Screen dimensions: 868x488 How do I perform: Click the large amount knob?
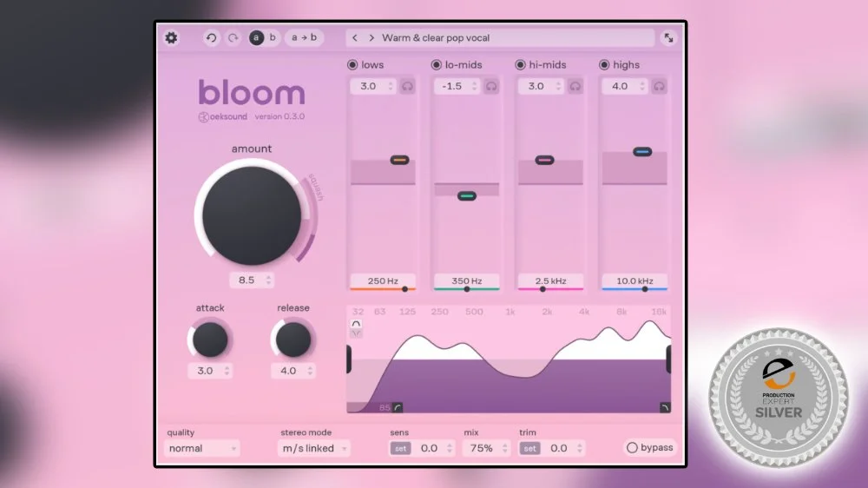click(x=252, y=215)
